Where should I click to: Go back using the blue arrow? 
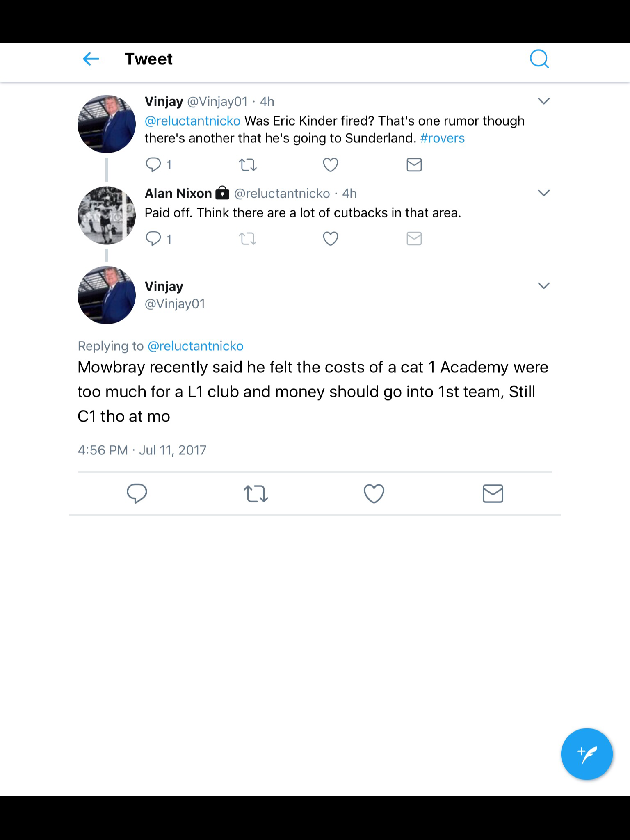[x=91, y=59]
